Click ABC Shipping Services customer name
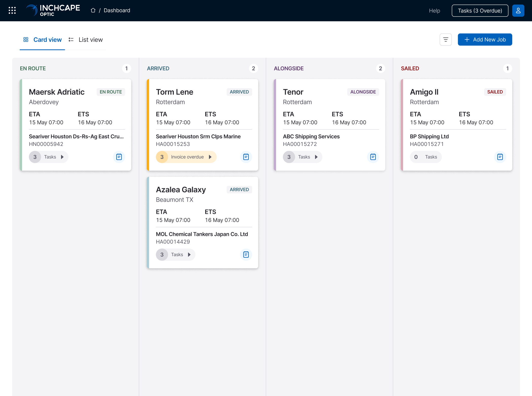 click(x=311, y=136)
